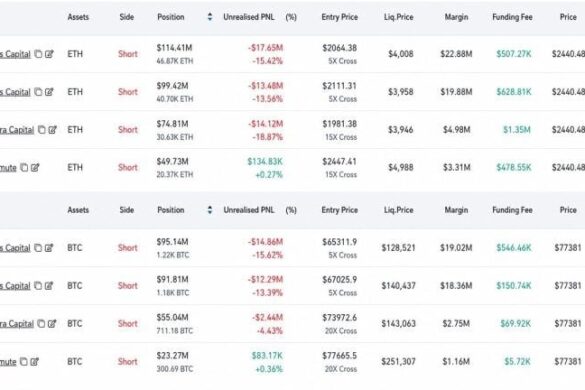The height and width of the screenshot is (390, 585).
Task: Copy address of the $55.04M BTC row
Action: (x=41, y=324)
